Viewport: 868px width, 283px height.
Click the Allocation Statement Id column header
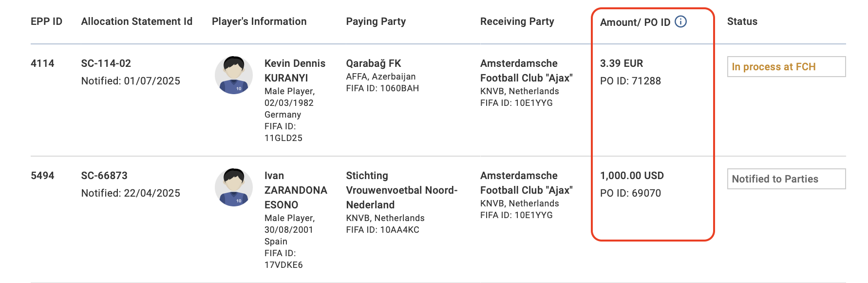(136, 21)
